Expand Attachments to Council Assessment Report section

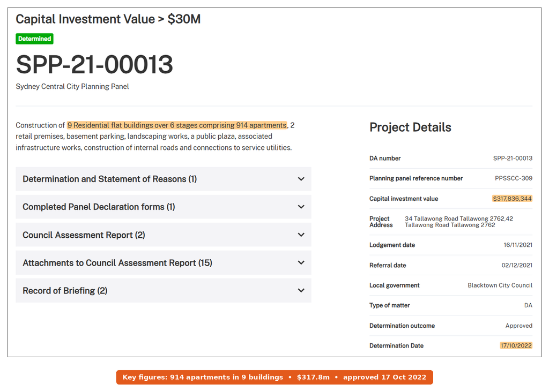[x=163, y=262]
